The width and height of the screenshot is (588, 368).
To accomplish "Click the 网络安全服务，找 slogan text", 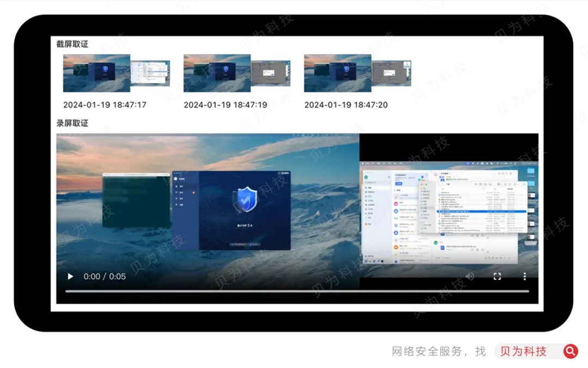I will [x=438, y=351].
